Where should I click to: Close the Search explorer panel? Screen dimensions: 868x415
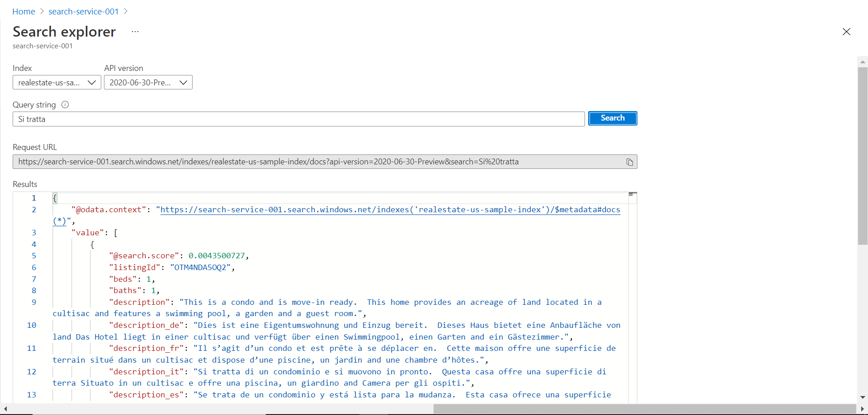point(846,32)
